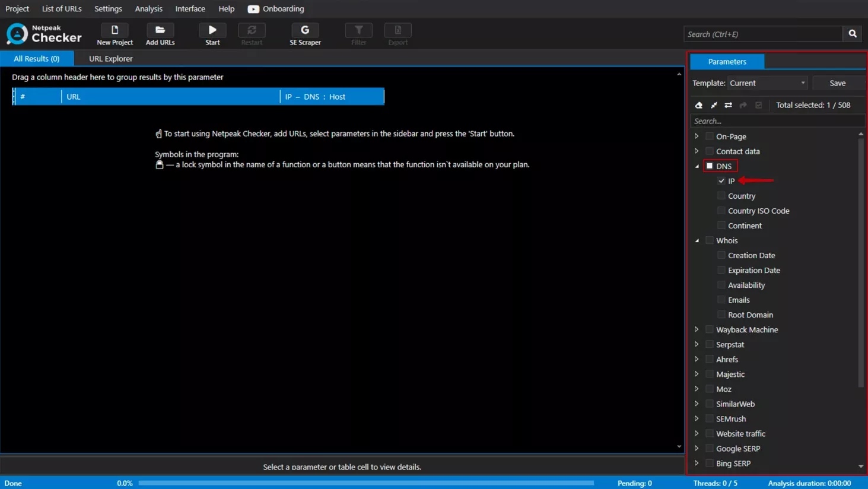The width and height of the screenshot is (868, 489).
Task: Click the Netpeak Checker logo
Action: (44, 34)
